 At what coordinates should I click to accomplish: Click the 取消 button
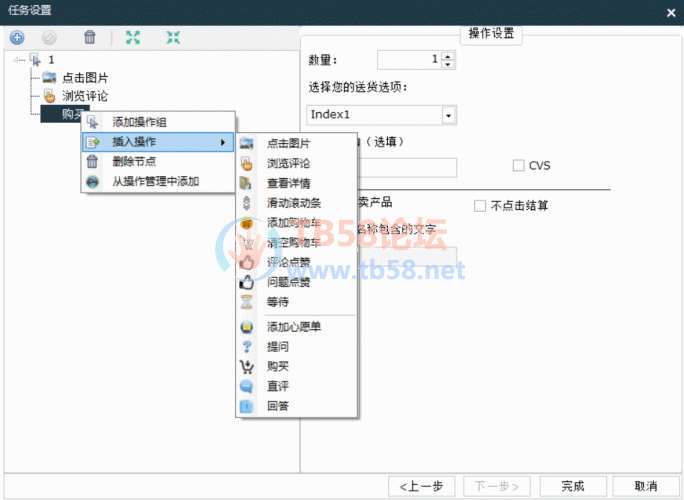point(646,486)
